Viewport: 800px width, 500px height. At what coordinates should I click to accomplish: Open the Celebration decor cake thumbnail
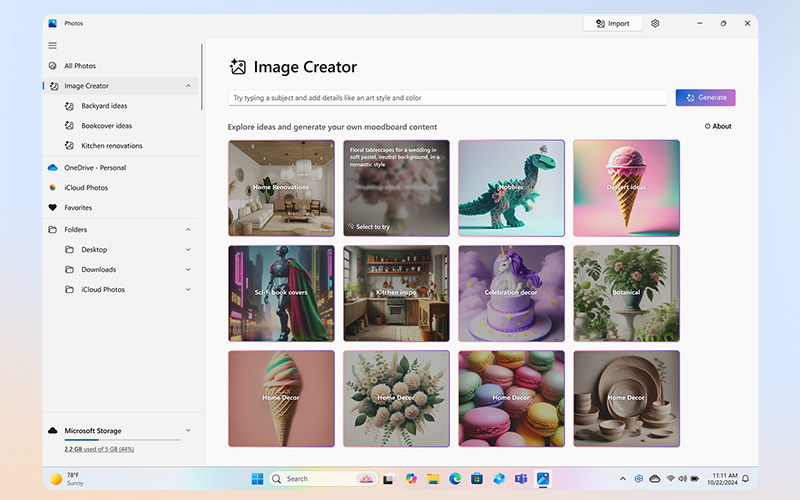click(511, 293)
